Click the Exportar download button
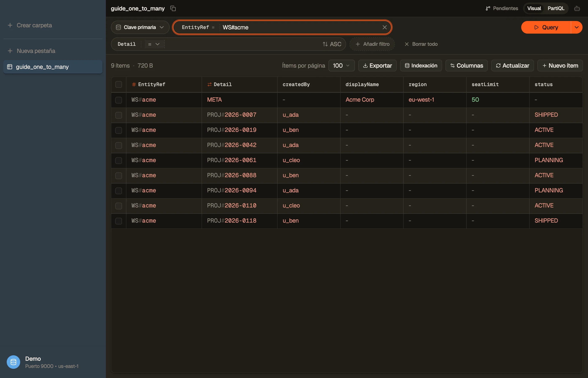The width and height of the screenshot is (588, 378). (377, 66)
